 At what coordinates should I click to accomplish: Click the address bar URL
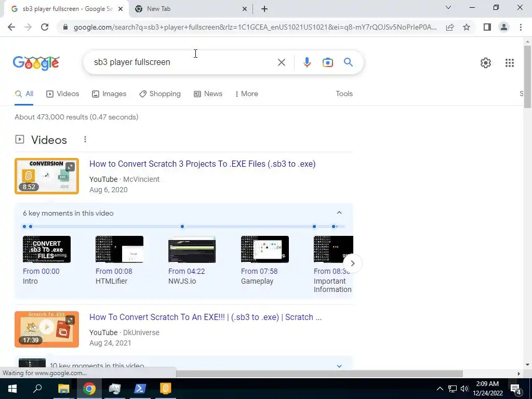tap(255, 27)
